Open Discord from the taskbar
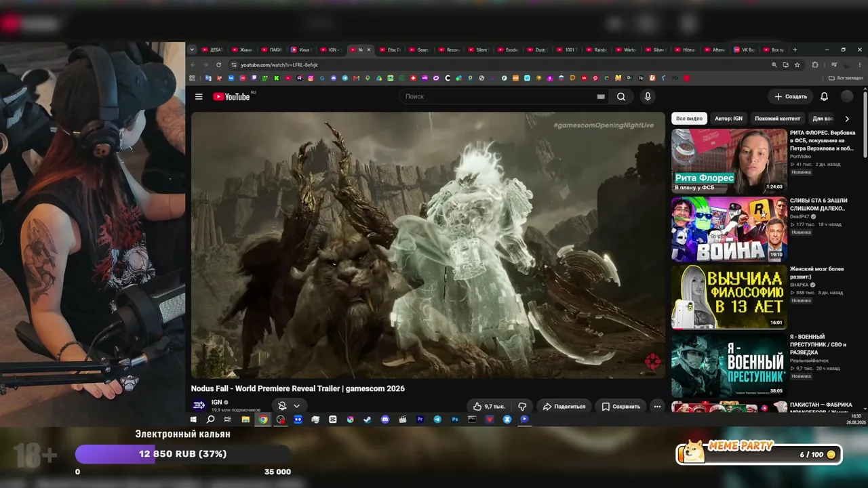The image size is (868, 488). point(385,420)
